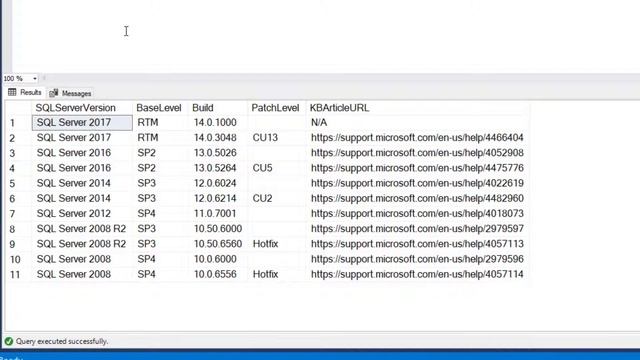
Task: Select the SQL Server 2012 cell
Action: 82,213
